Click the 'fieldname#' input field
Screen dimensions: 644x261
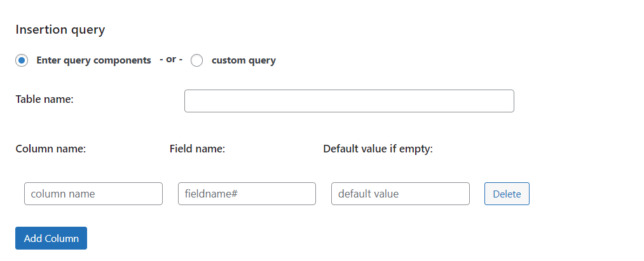[x=247, y=194]
